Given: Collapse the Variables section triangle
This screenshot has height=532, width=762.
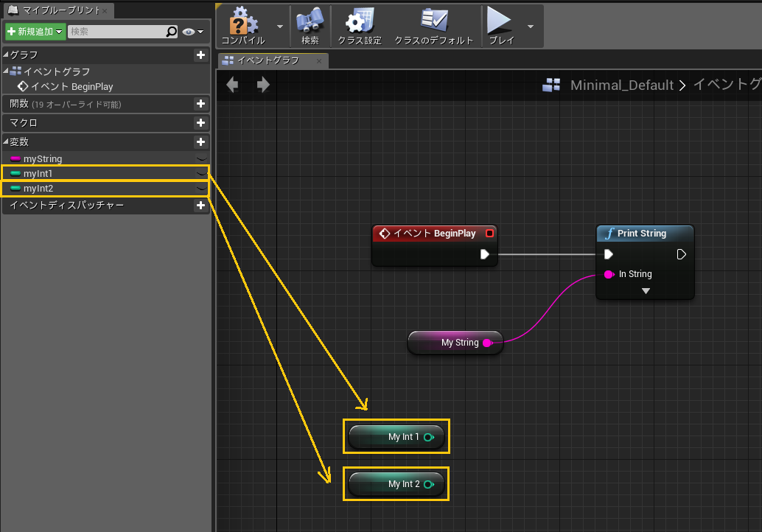Looking at the screenshot, I should tap(6, 141).
